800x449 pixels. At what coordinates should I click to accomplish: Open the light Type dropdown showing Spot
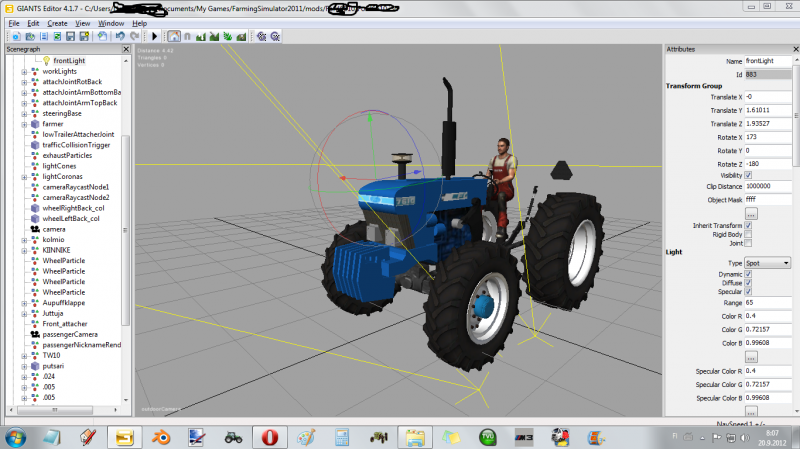click(x=767, y=263)
